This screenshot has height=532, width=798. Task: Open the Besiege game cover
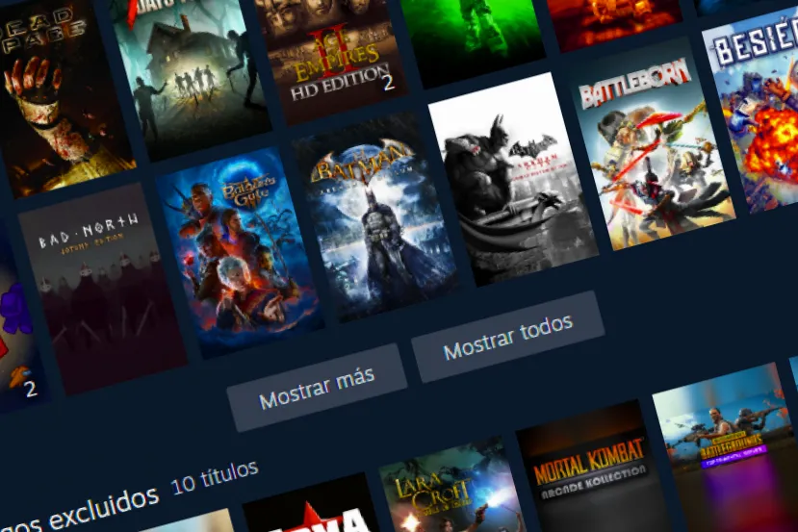[x=755, y=110]
